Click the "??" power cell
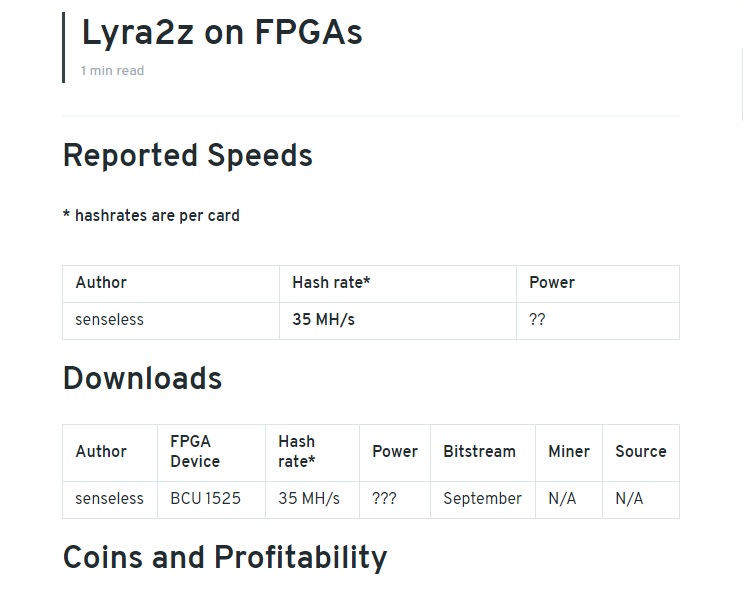The image size is (743, 593). (537, 319)
